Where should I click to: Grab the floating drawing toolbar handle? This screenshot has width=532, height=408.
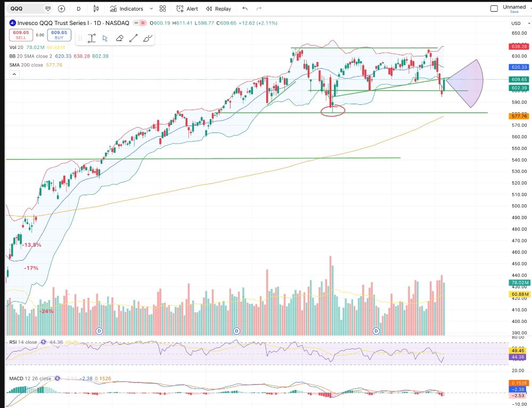point(80,38)
